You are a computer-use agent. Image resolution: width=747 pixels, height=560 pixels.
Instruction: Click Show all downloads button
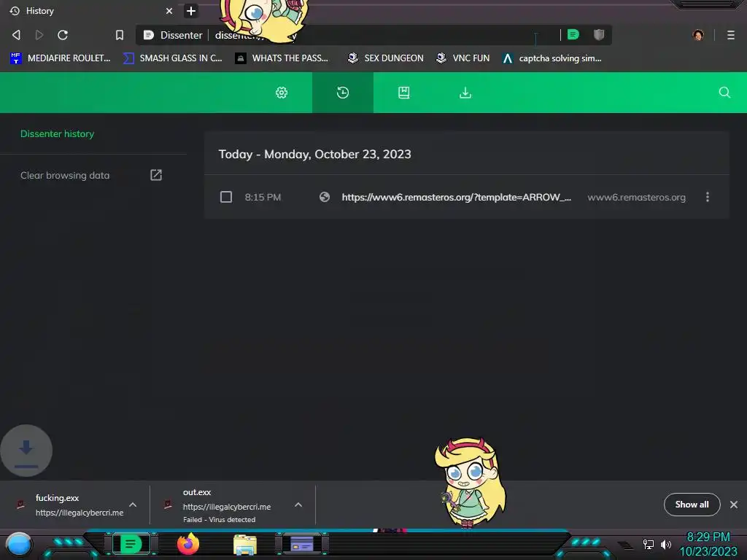pyautogui.click(x=692, y=505)
